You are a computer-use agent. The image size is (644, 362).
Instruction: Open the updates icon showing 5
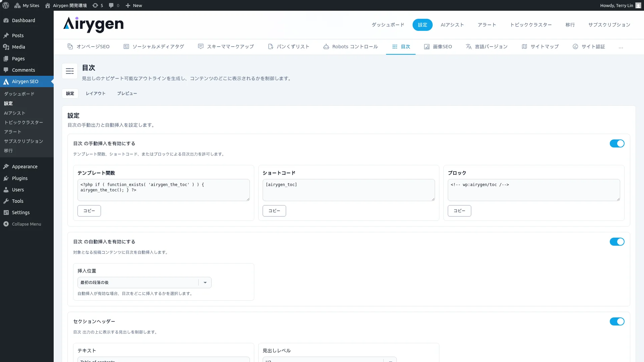(95, 5)
